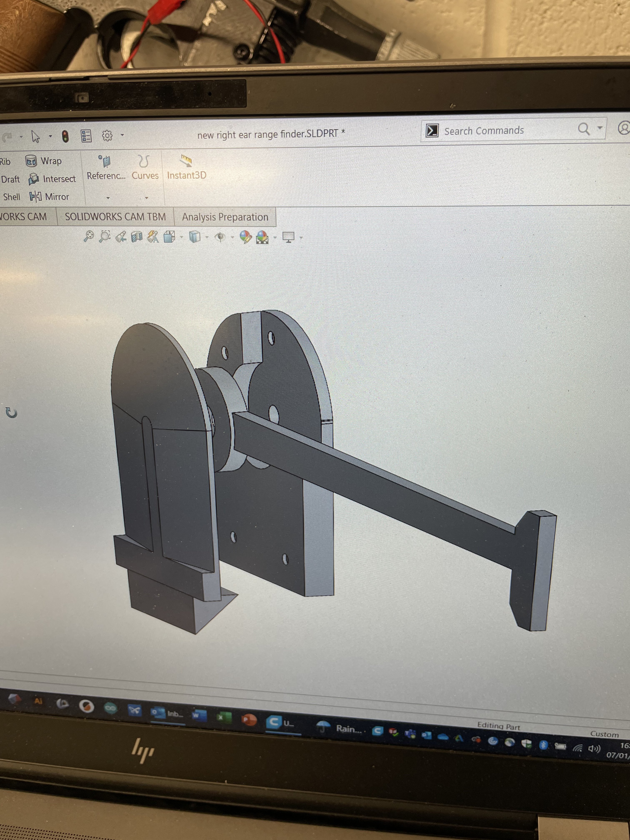
Task: Click the View Orientation cube icon
Action: pos(169,237)
